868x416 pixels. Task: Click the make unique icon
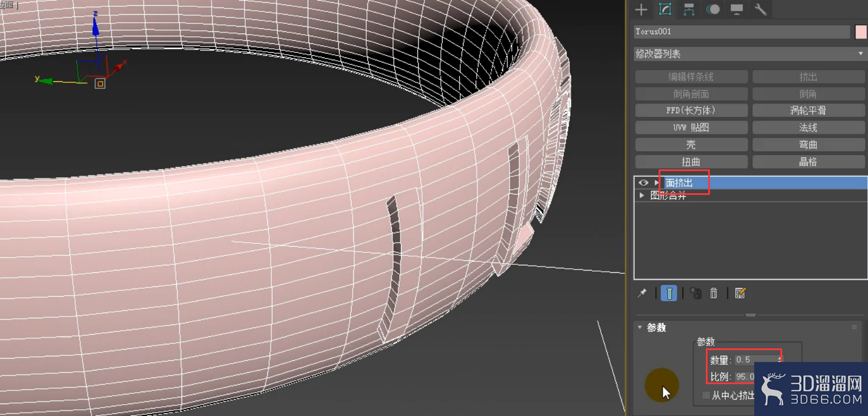pyautogui.click(x=695, y=293)
